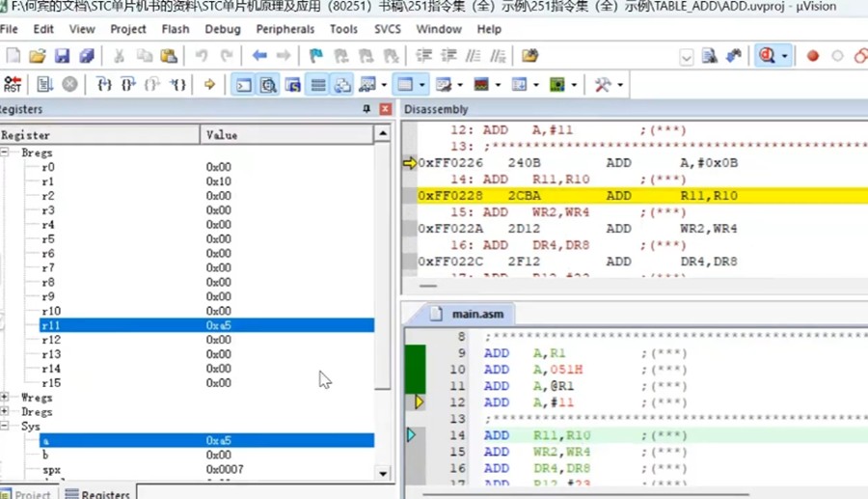Open the Memory windows dropdown arrow
The width and height of the screenshot is (868, 499).
(421, 85)
